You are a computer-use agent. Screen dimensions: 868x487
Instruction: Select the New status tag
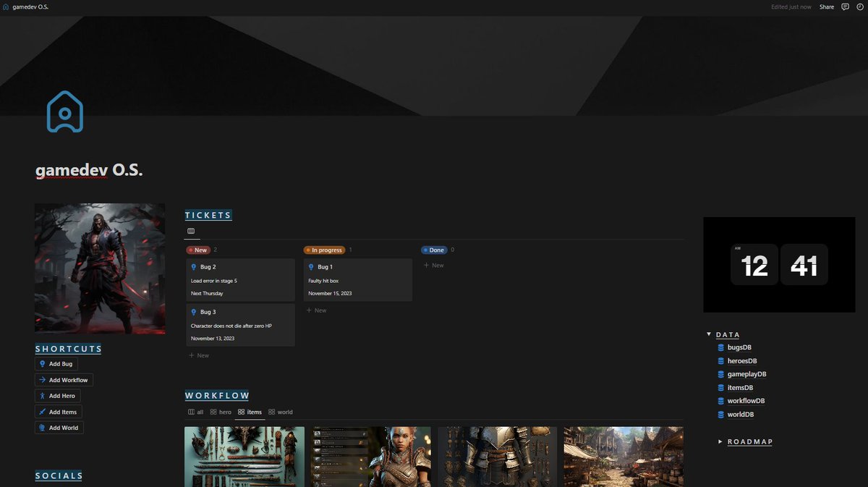click(198, 250)
